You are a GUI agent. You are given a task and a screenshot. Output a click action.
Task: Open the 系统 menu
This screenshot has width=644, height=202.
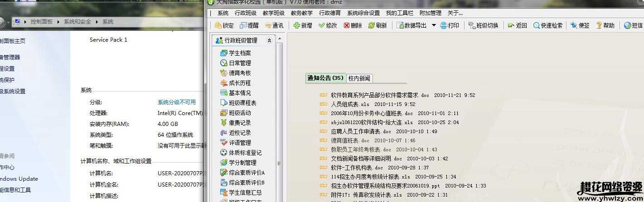click(x=223, y=13)
